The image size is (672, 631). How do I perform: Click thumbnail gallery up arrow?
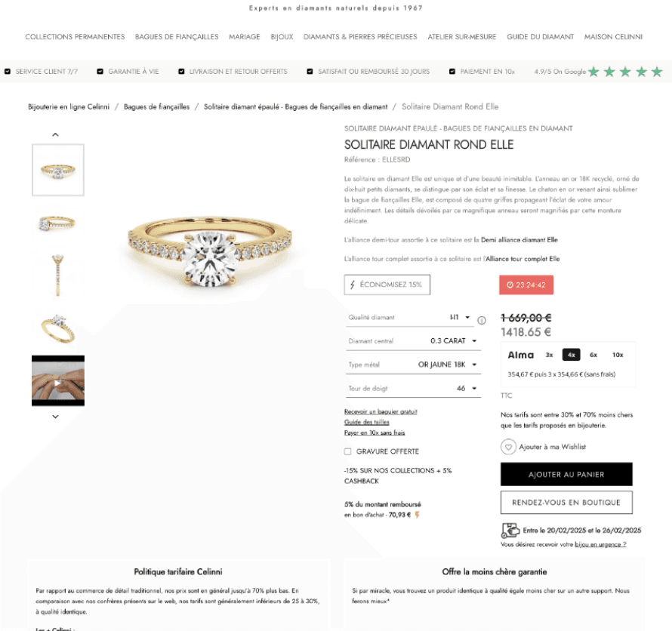tap(55, 134)
